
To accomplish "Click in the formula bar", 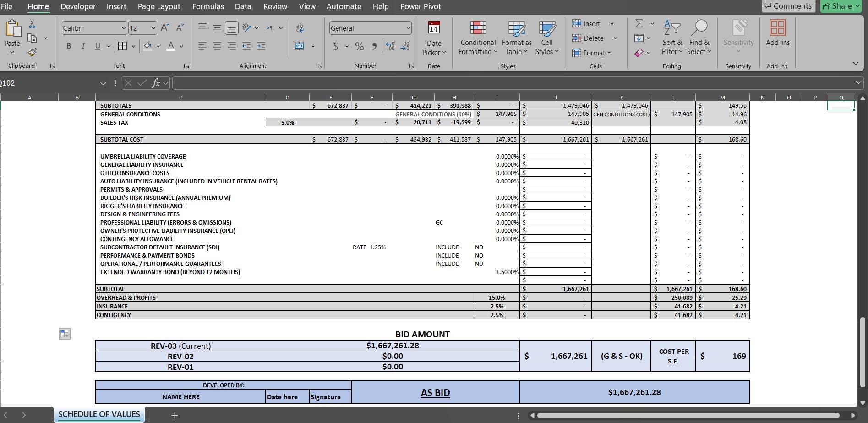I will point(513,83).
